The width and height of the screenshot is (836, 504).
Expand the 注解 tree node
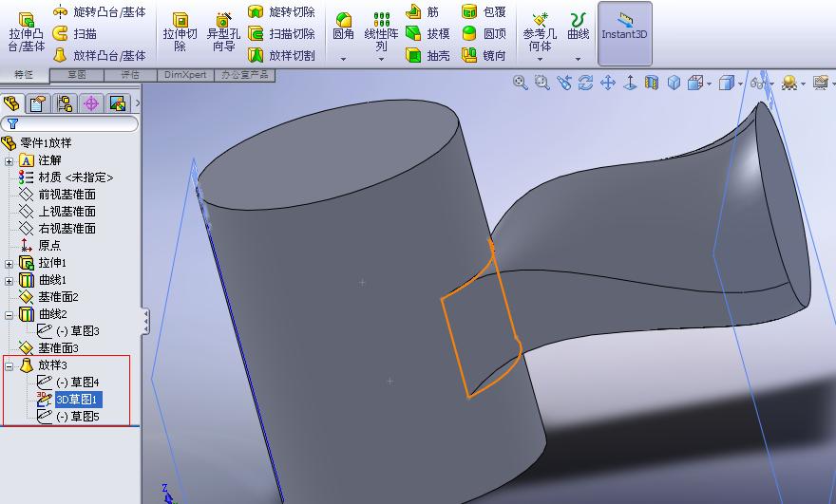pyautogui.click(x=9, y=161)
